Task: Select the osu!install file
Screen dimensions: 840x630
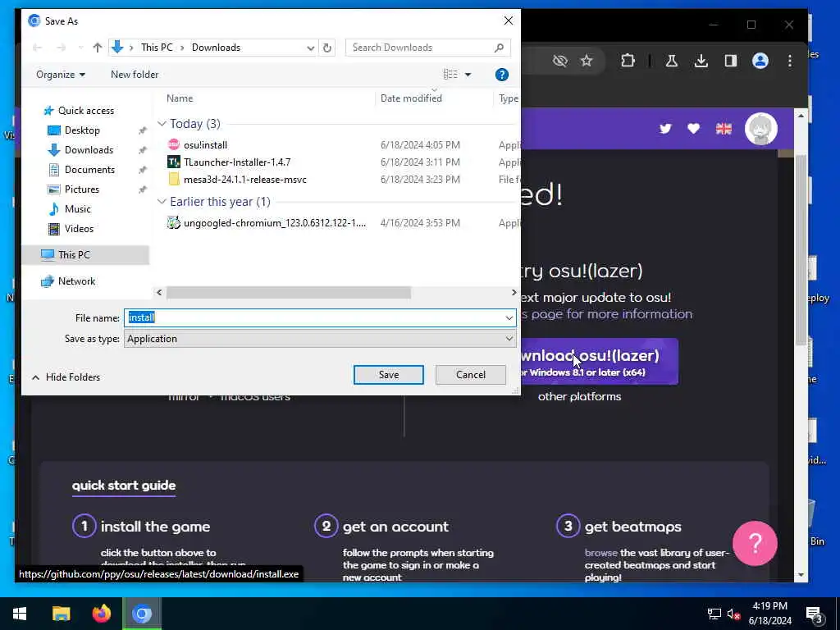Action: 205,144
